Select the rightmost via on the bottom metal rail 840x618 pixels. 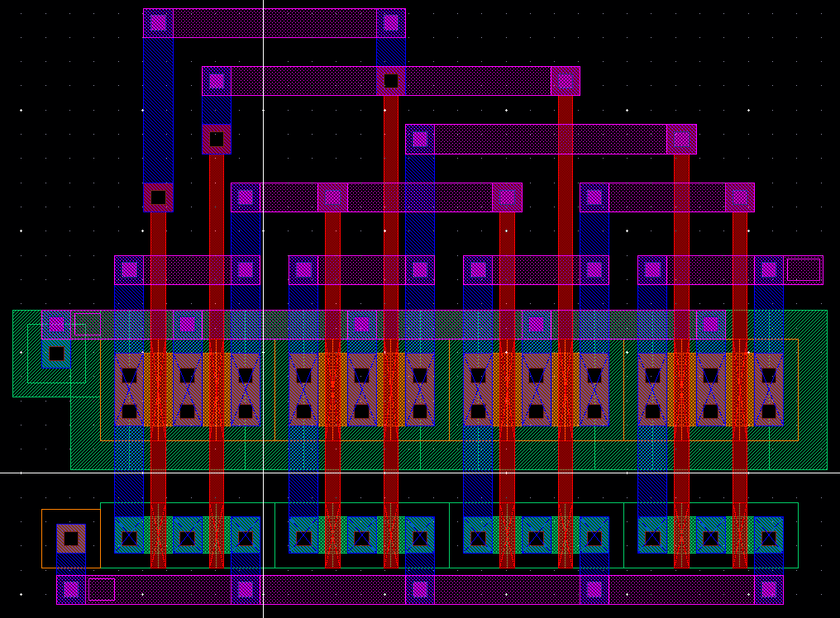pos(769,589)
